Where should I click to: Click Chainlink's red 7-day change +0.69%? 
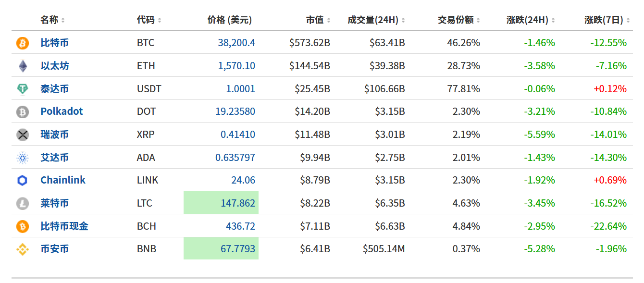tap(610, 180)
